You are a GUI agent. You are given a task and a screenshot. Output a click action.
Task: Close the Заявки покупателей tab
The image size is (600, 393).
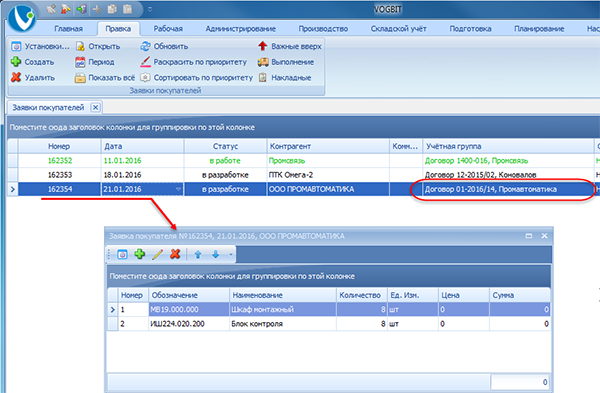95,108
